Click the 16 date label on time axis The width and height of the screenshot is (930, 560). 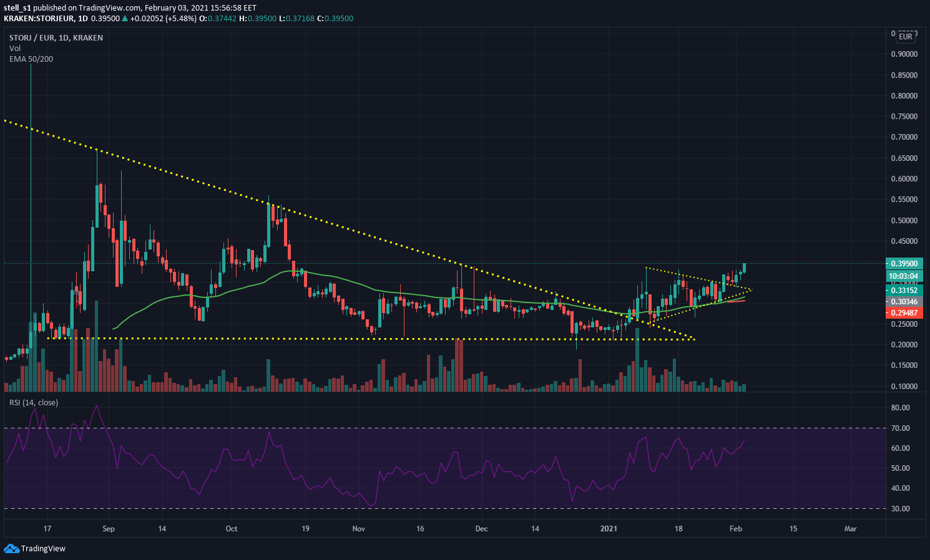point(420,529)
